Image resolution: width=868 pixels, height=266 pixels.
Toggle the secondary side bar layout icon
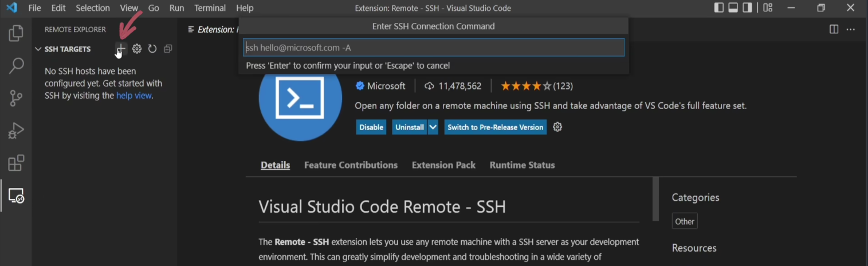747,8
